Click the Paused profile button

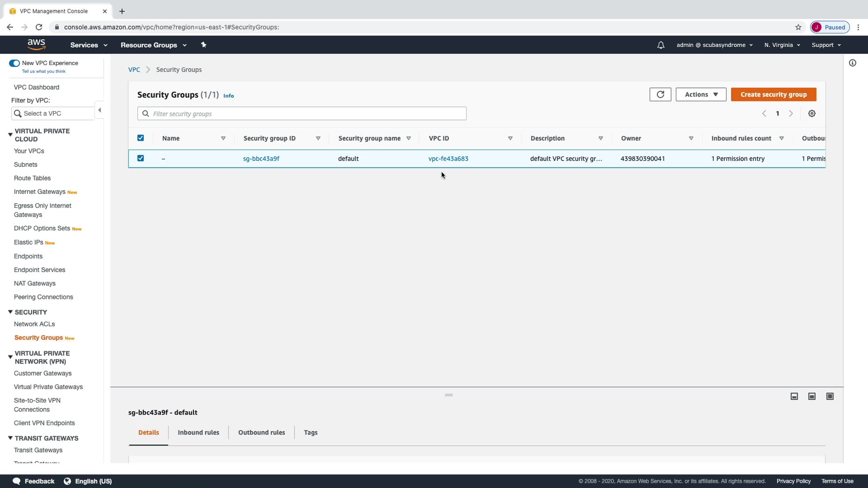830,27
